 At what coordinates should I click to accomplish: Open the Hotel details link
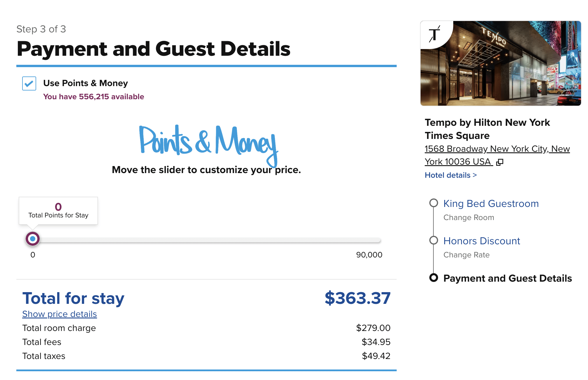[x=451, y=175]
